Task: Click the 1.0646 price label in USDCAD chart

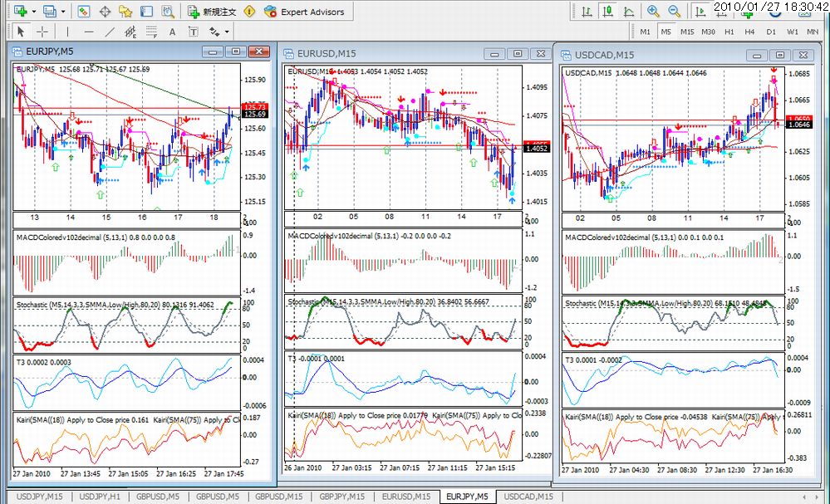Action: pyautogui.click(x=799, y=125)
